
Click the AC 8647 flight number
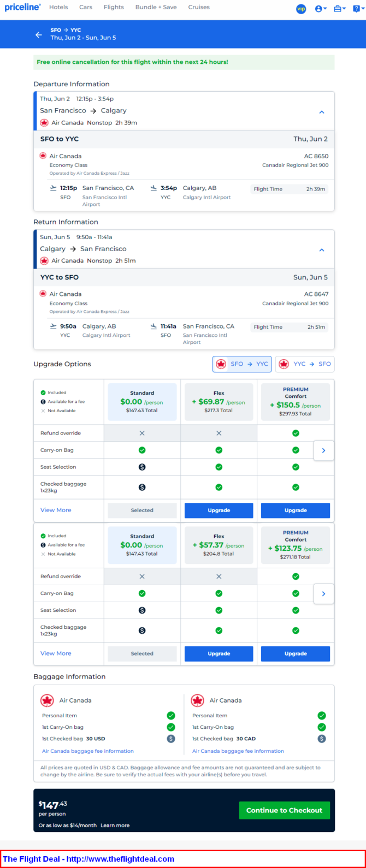pyautogui.click(x=316, y=294)
